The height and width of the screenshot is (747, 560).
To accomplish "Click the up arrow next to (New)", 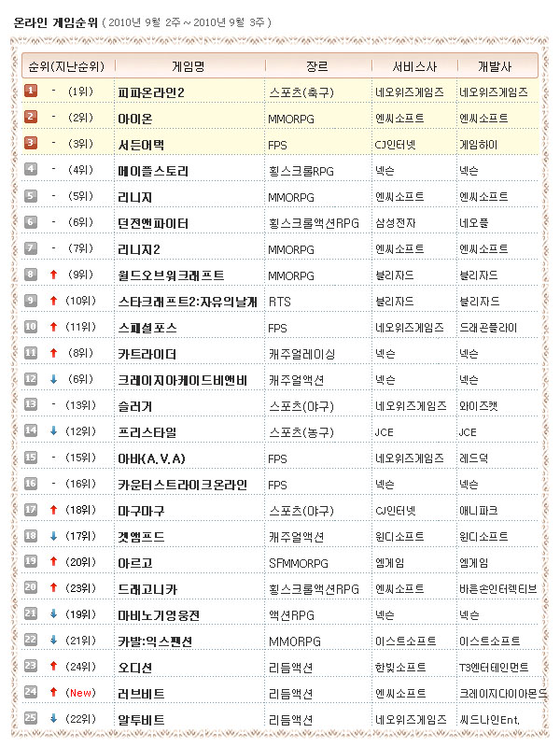I will (x=54, y=693).
